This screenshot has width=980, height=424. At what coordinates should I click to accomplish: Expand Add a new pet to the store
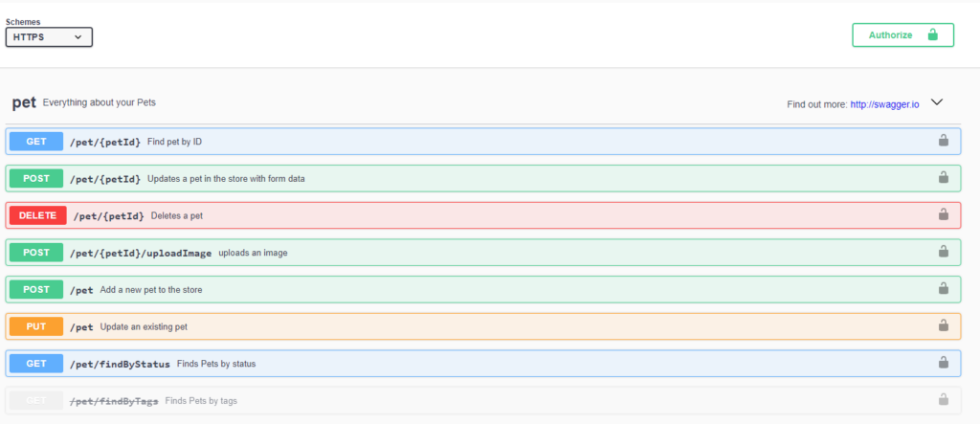(150, 289)
